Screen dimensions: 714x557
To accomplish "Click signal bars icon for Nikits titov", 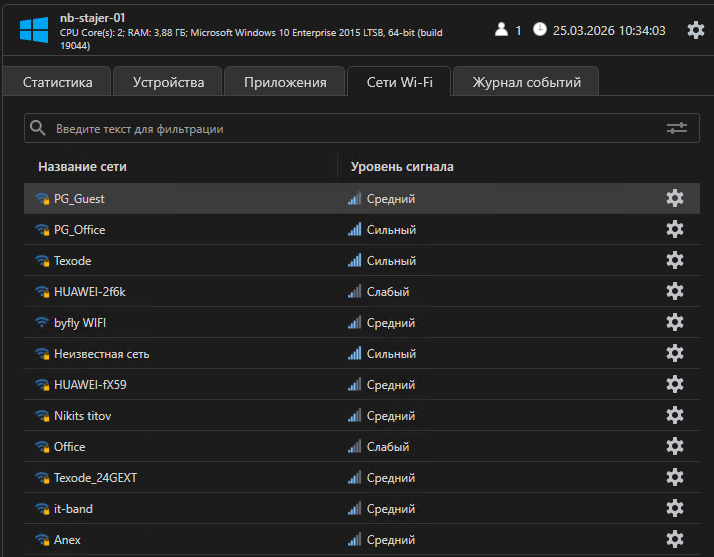I will pos(354,416).
